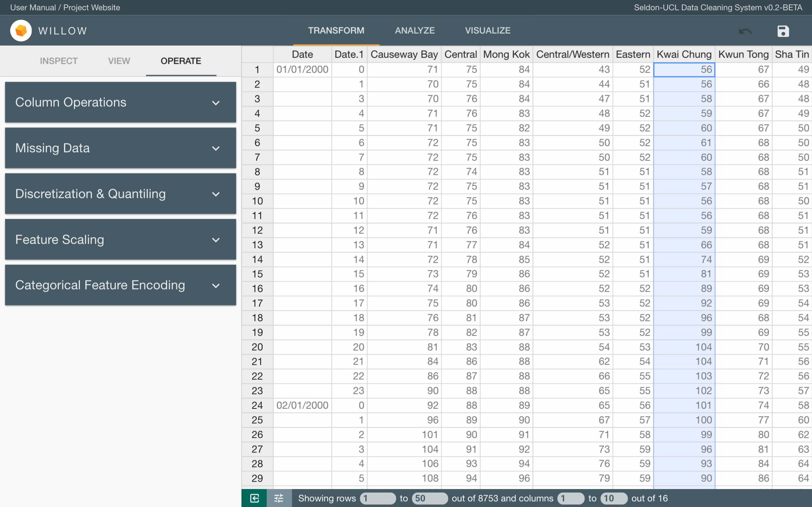Click the ending row input showing 50
Viewport: 812px width, 507px height.
point(430,498)
